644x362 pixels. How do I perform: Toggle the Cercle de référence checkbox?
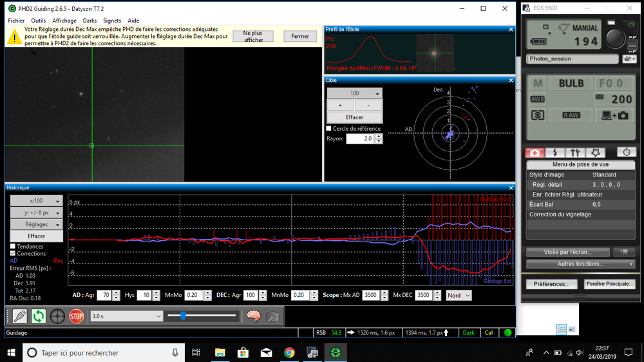(x=329, y=129)
